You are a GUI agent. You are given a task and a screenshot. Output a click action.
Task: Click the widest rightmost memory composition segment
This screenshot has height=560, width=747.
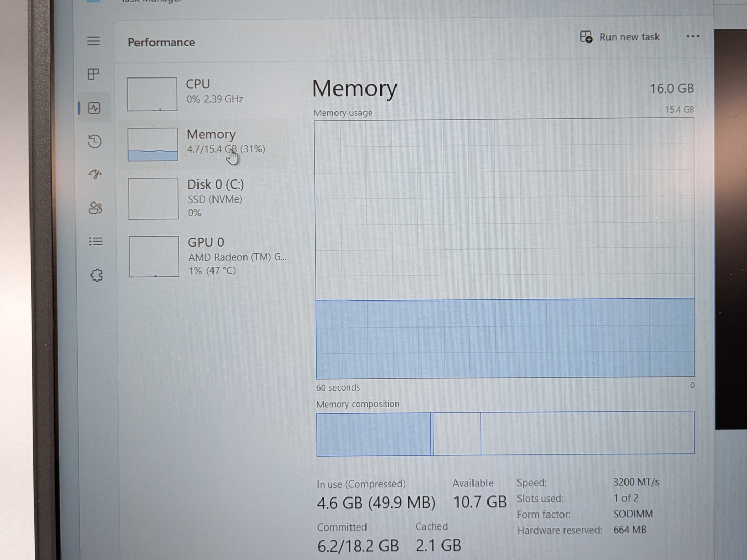pos(587,433)
